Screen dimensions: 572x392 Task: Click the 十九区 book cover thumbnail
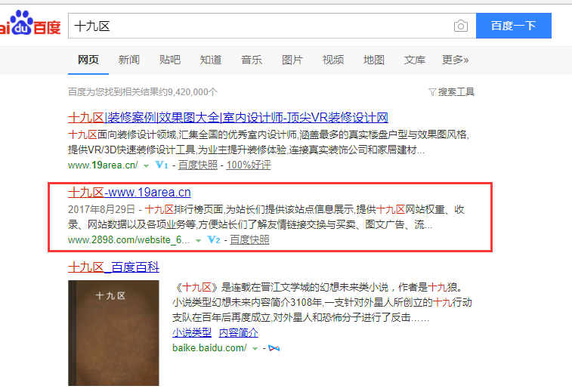(x=113, y=333)
